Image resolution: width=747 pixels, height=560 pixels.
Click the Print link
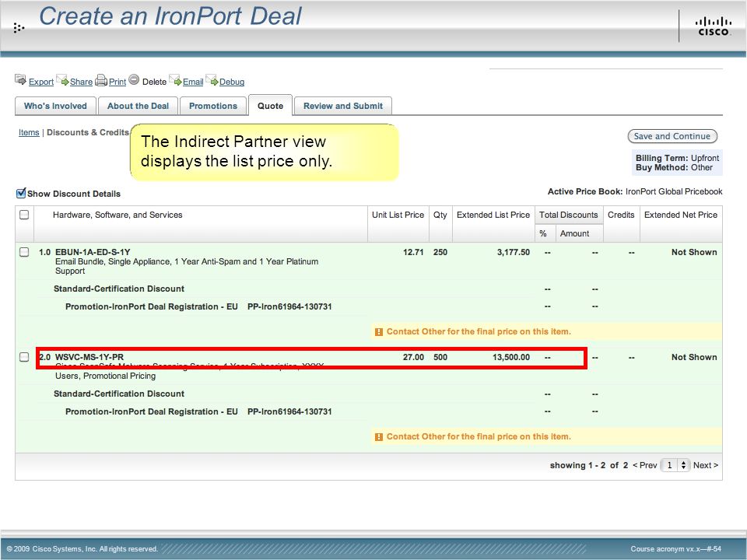coord(117,82)
